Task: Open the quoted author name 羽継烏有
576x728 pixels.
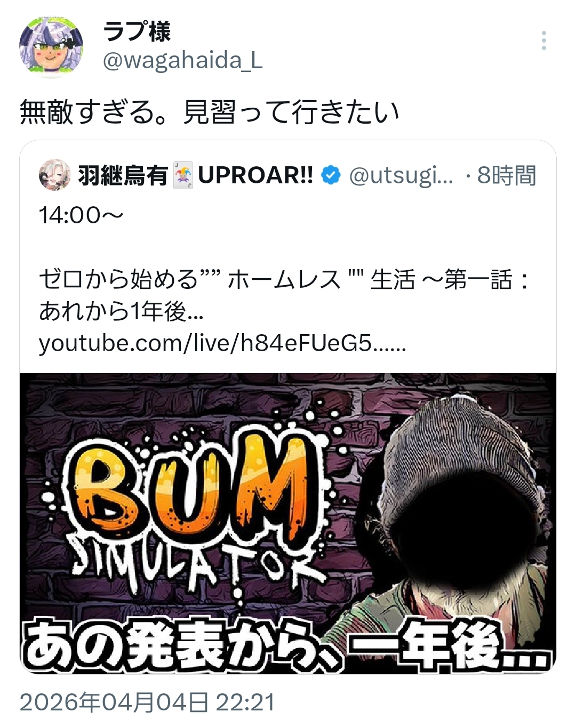Action: pos(123,175)
